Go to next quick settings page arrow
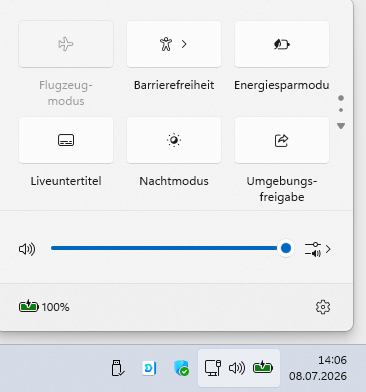Screen dimensions: 366x392 coord(341,126)
